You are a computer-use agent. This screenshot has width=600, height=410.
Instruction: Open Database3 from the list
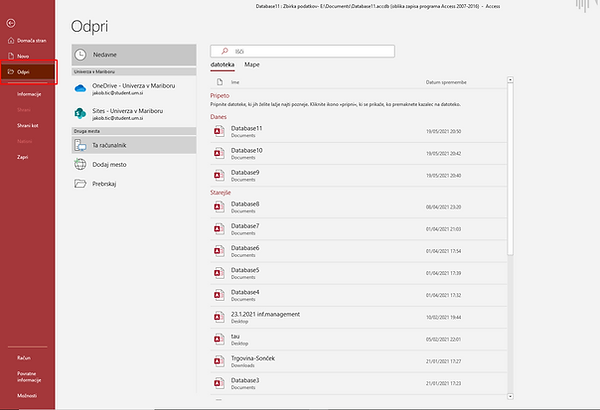point(359,384)
